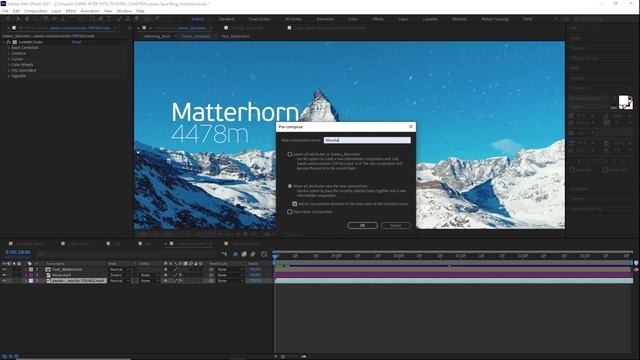The image size is (640, 360).
Task: Click fill color swatch in Character panel
Action: pyautogui.click(x=623, y=100)
